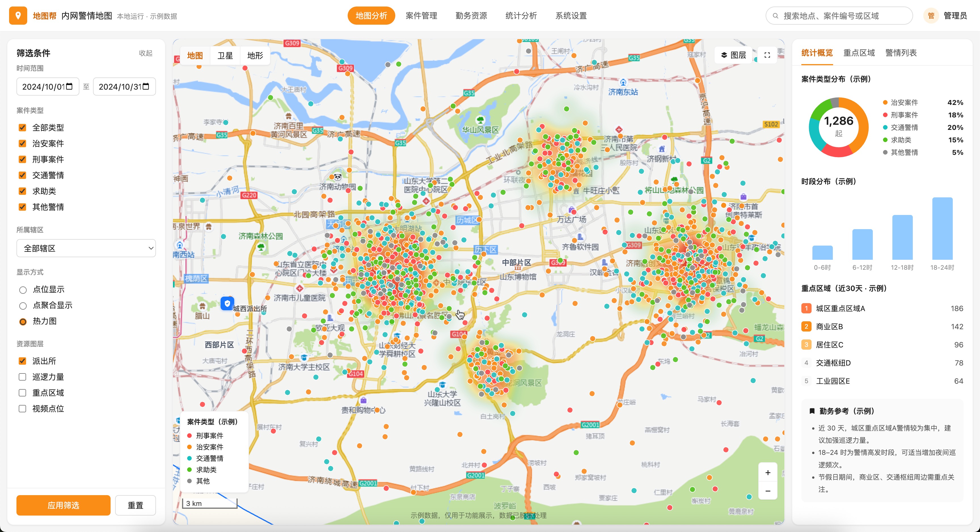Switch map to 地形 view
This screenshot has width=980, height=532.
[x=255, y=56]
